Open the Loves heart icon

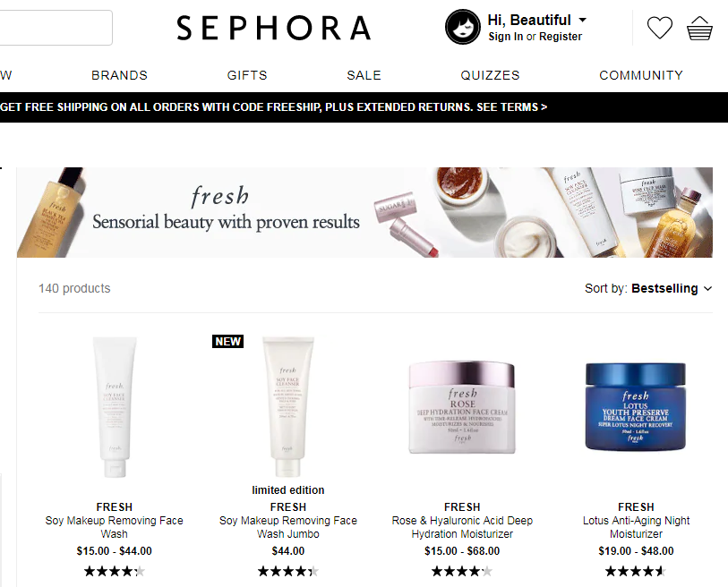click(x=659, y=28)
